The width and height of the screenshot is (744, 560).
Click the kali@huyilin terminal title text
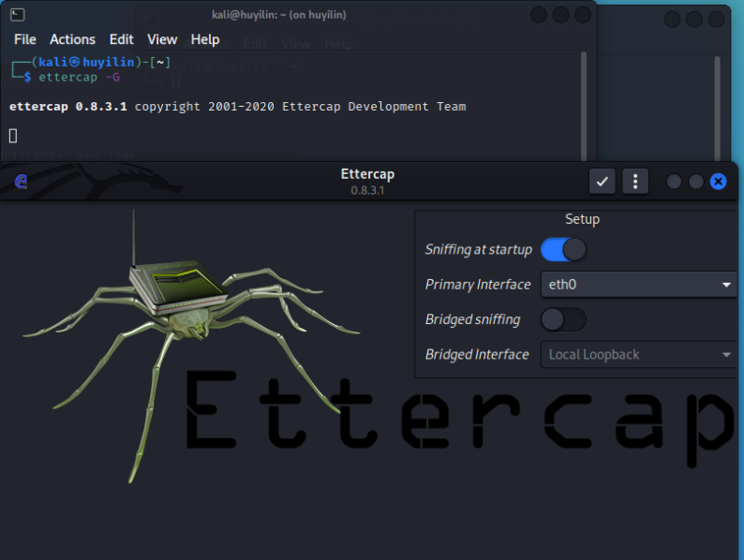coord(279,15)
